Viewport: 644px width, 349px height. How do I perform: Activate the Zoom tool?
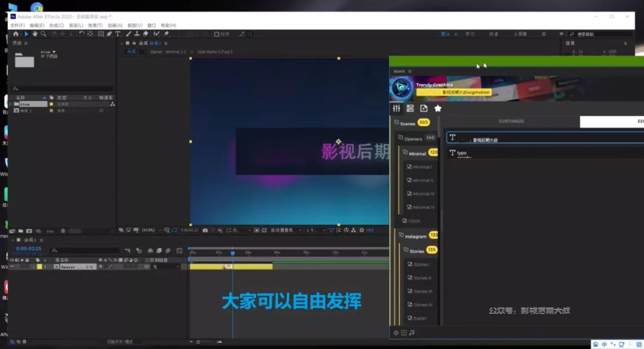pyautogui.click(x=44, y=34)
